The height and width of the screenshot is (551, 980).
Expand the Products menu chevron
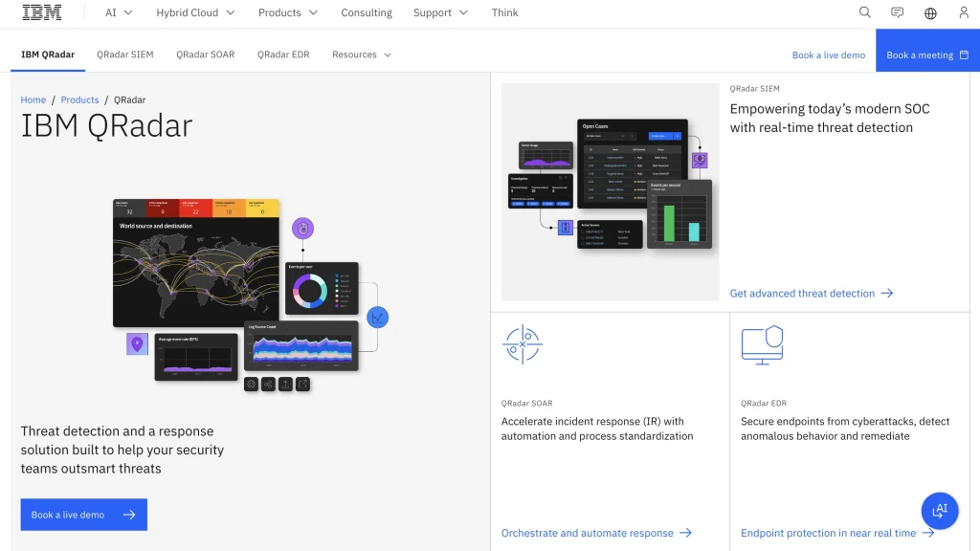tap(313, 12)
